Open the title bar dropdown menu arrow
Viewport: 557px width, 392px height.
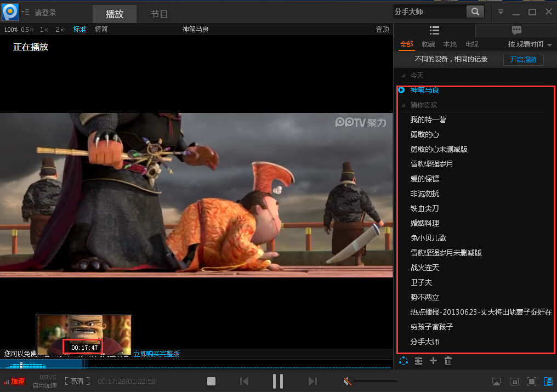(x=501, y=12)
